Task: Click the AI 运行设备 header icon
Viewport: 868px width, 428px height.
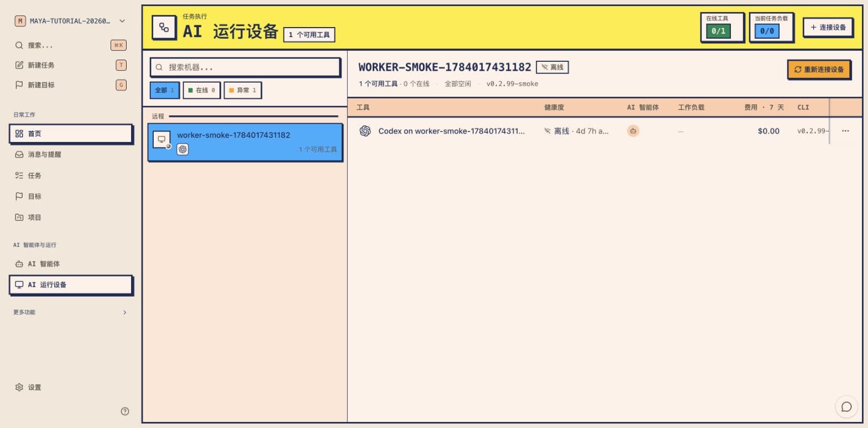Action: [164, 28]
